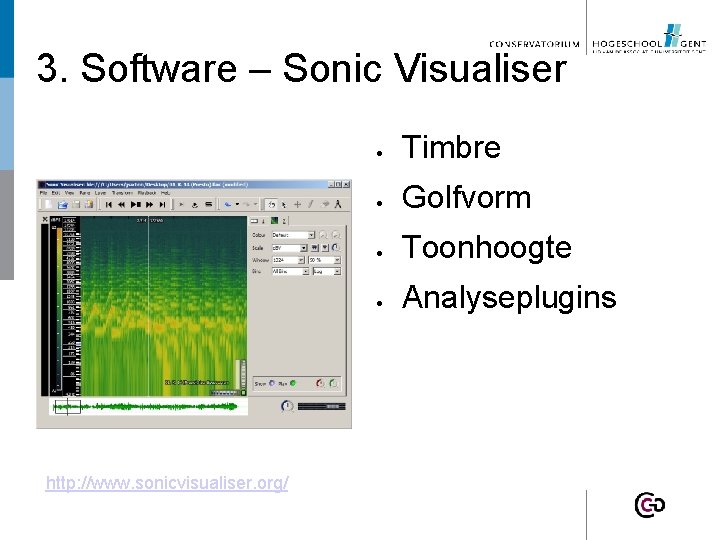Screen dimensions: 720x540
Task: Toggle the first button right of Scale
Action: 315,248
